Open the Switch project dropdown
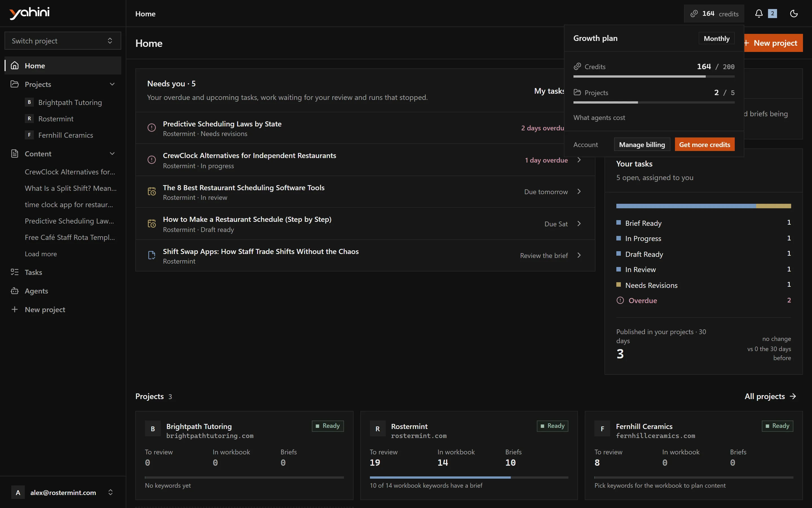Screen dimensions: 812x508 [x=63, y=41]
